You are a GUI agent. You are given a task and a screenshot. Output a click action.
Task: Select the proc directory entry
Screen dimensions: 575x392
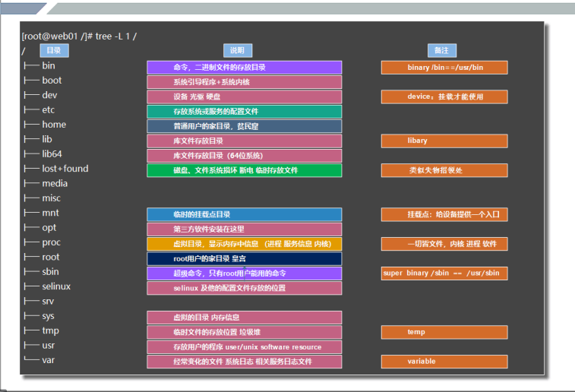(52, 242)
